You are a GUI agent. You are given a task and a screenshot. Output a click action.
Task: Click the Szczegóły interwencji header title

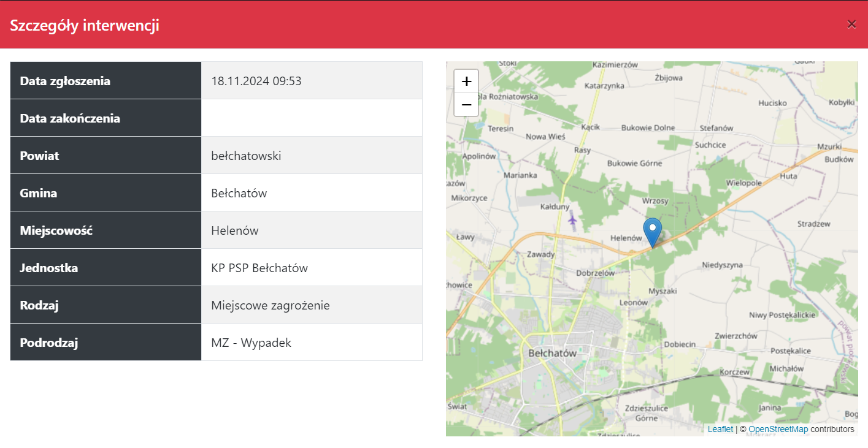85,25
